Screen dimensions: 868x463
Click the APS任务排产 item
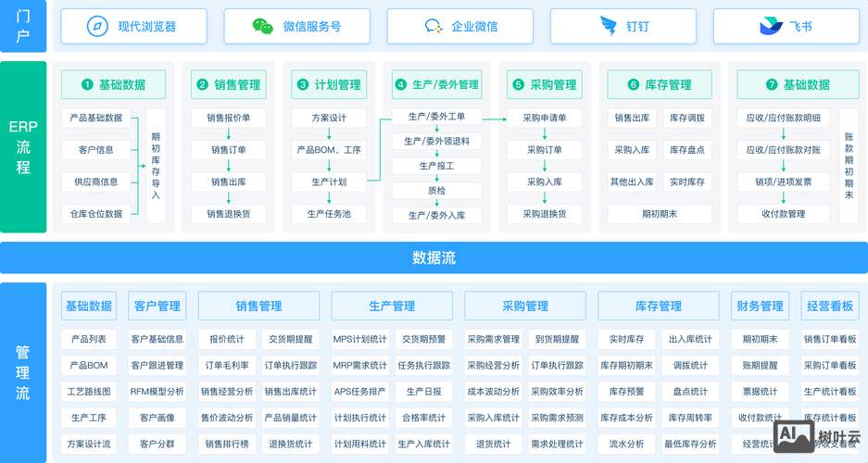(x=359, y=392)
